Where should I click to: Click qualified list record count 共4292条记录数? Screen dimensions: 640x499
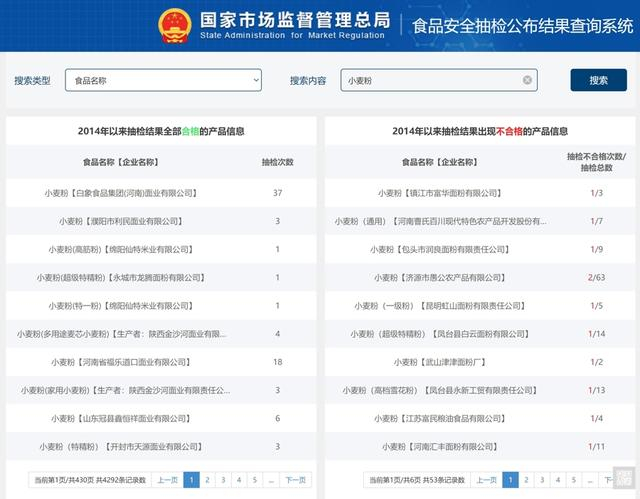121,480
